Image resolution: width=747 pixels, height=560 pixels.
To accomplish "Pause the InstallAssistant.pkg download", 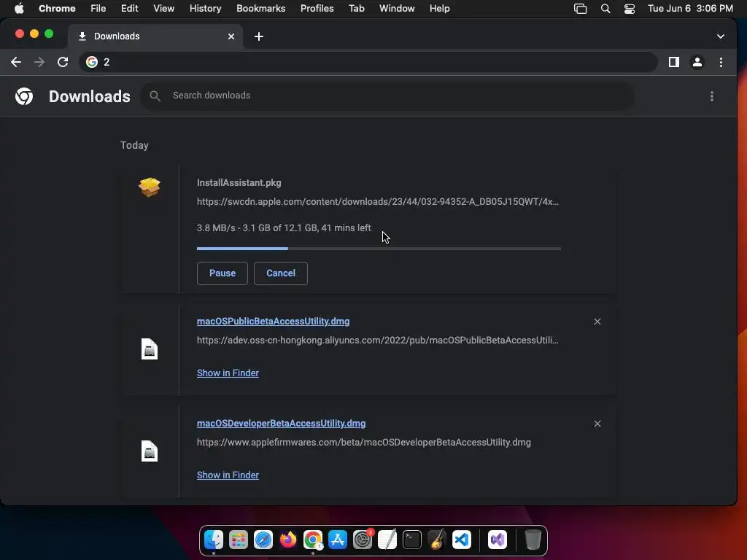I will [222, 273].
